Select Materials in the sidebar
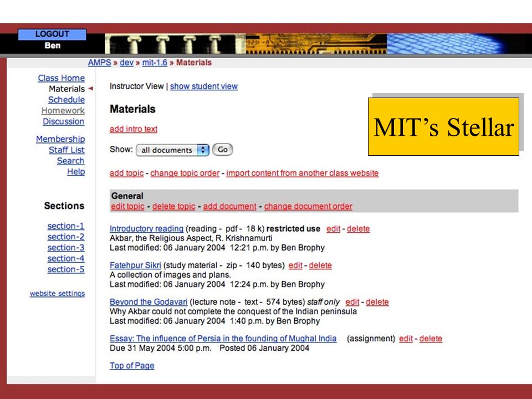532x399 pixels. pyautogui.click(x=67, y=89)
